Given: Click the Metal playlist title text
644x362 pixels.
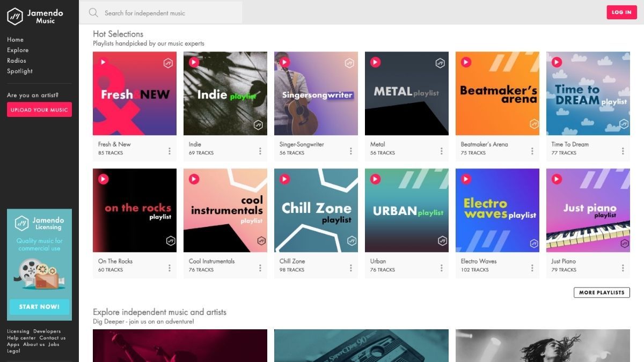Looking at the screenshot, I should point(378,144).
